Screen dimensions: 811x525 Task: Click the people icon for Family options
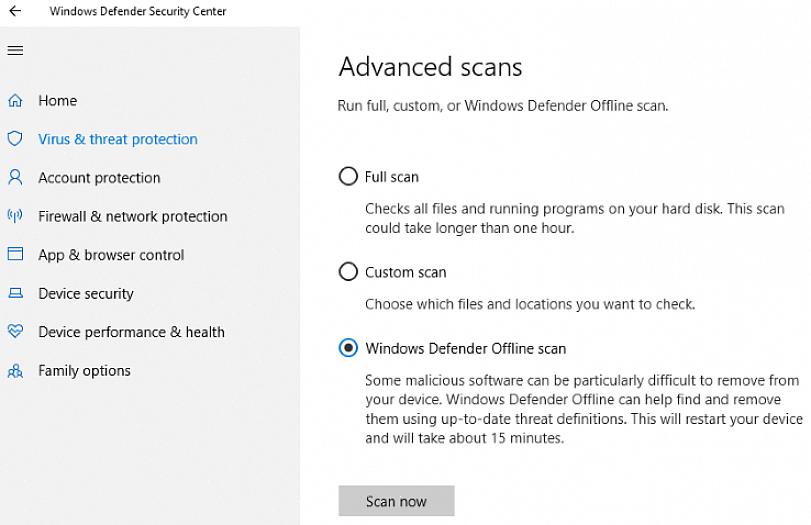click(x=15, y=370)
